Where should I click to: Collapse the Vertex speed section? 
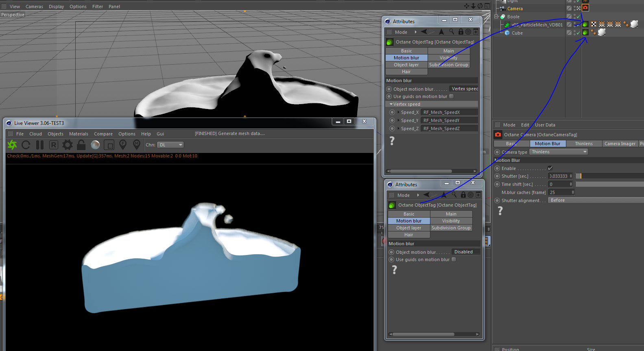391,104
